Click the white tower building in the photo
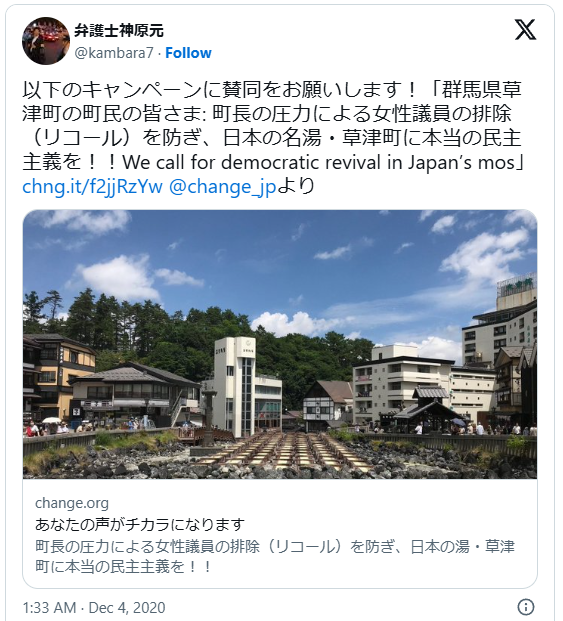The height and width of the screenshot is (621, 563). [x=234, y=387]
